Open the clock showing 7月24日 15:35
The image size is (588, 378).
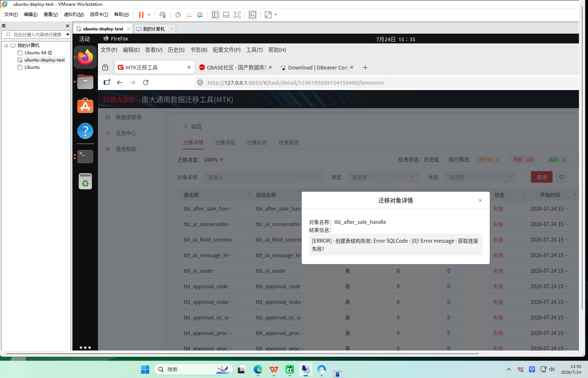[x=396, y=39]
